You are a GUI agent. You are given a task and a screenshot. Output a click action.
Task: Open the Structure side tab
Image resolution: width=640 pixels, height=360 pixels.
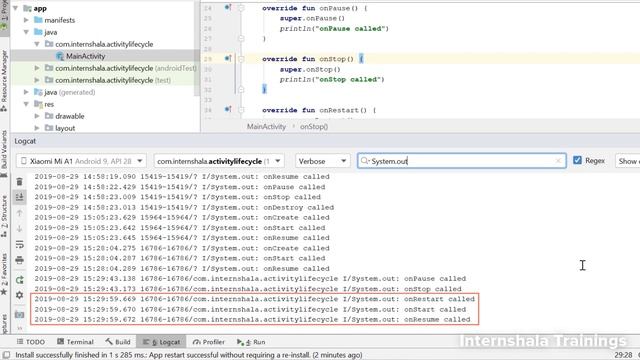coord(4,216)
